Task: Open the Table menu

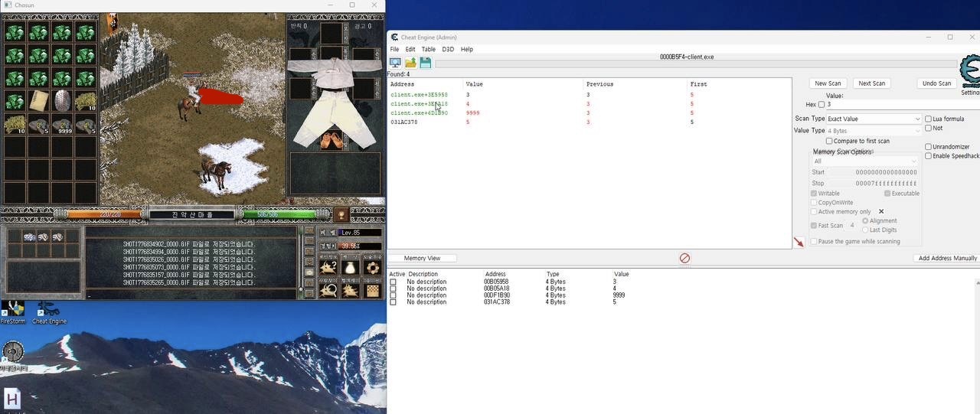Action: [x=429, y=49]
